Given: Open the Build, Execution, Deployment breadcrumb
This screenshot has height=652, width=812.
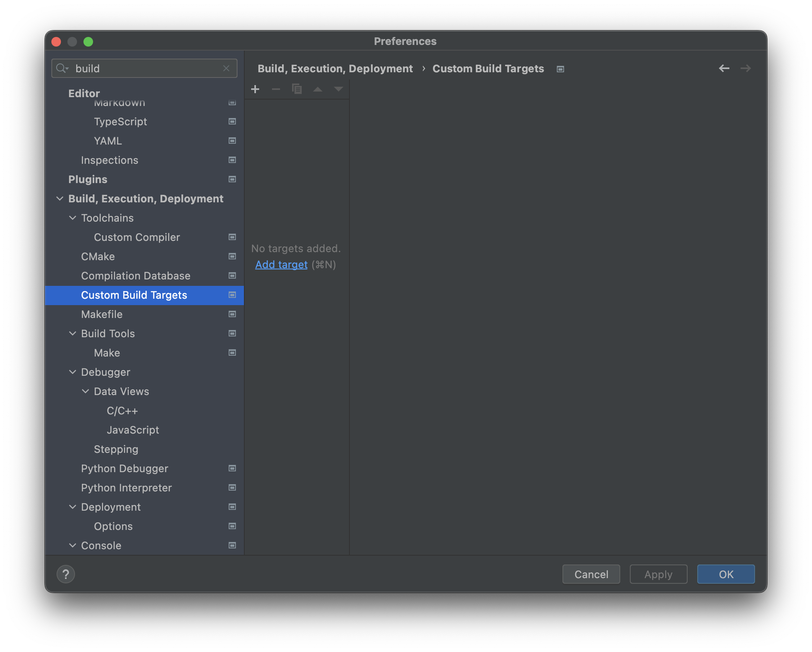Looking at the screenshot, I should [x=335, y=68].
